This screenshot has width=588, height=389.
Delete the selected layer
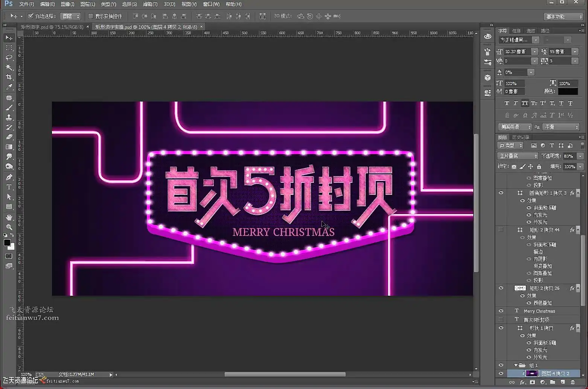point(573,382)
